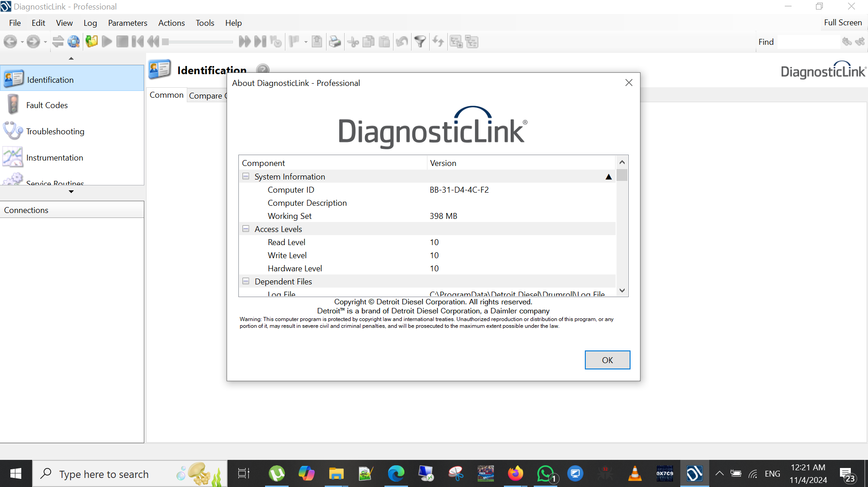Click the Find input field
The height and width of the screenshot is (487, 868).
807,42
